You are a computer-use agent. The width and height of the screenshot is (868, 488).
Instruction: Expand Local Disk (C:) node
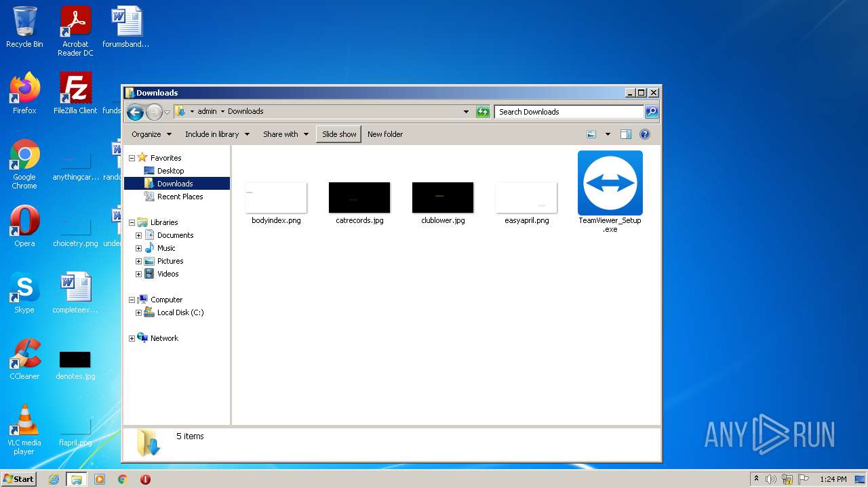pos(138,312)
